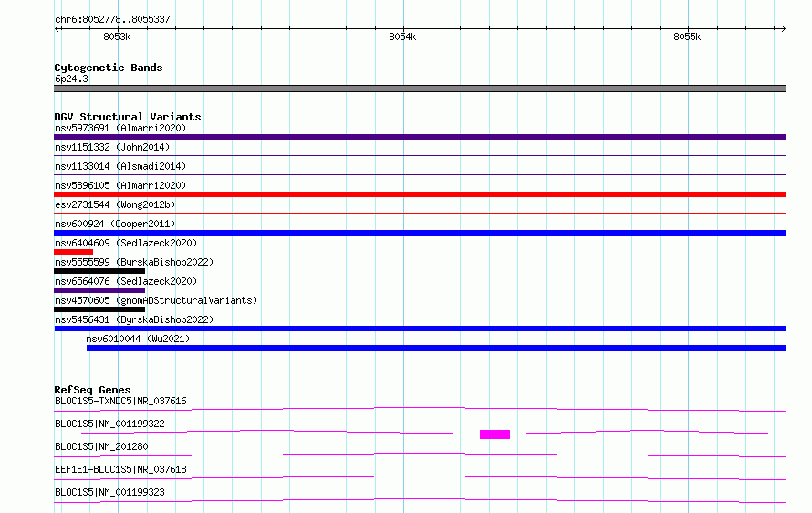Click the 6p24.3 band label
The height and width of the screenshot is (513, 812).
[x=71, y=79]
